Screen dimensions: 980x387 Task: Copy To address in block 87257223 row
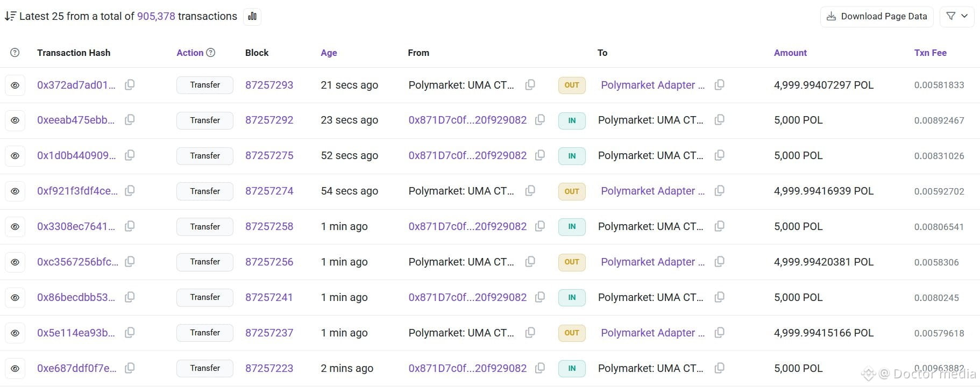[719, 368]
